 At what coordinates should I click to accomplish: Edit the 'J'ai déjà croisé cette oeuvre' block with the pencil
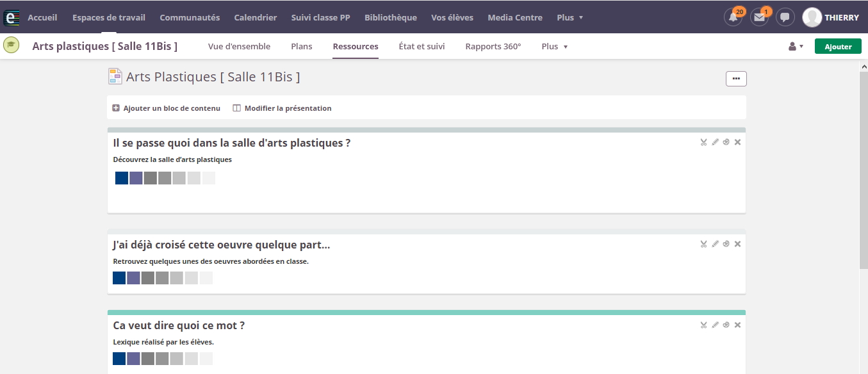point(715,244)
